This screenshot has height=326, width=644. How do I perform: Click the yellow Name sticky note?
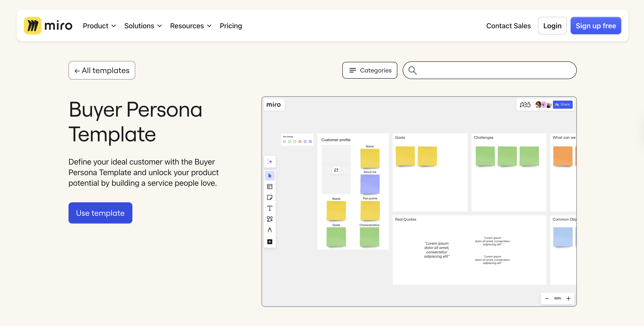pyautogui.click(x=370, y=158)
